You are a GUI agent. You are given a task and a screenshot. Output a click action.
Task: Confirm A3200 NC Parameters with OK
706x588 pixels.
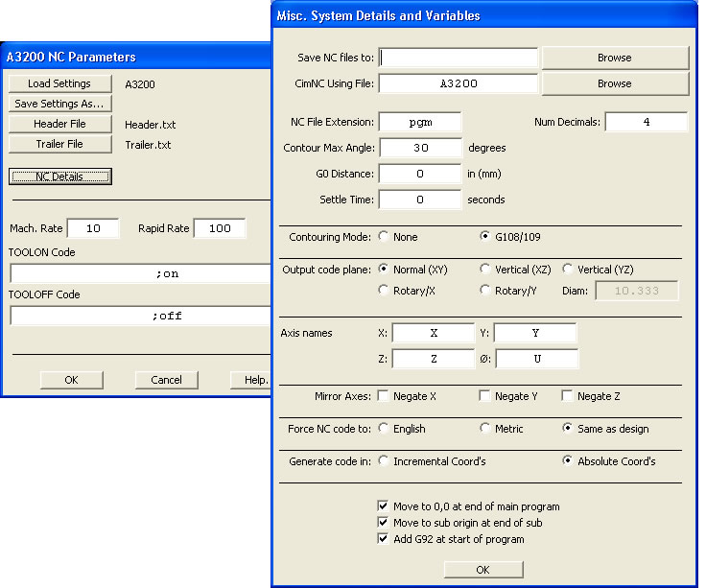click(71, 380)
